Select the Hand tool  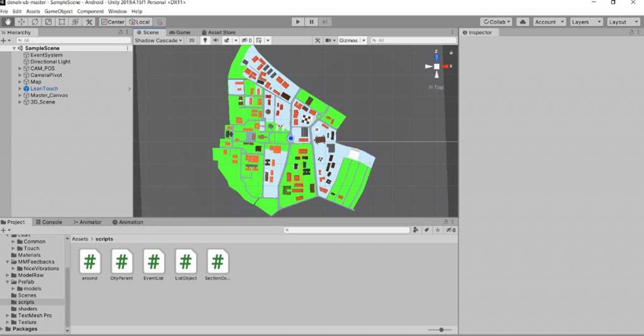click(8, 22)
